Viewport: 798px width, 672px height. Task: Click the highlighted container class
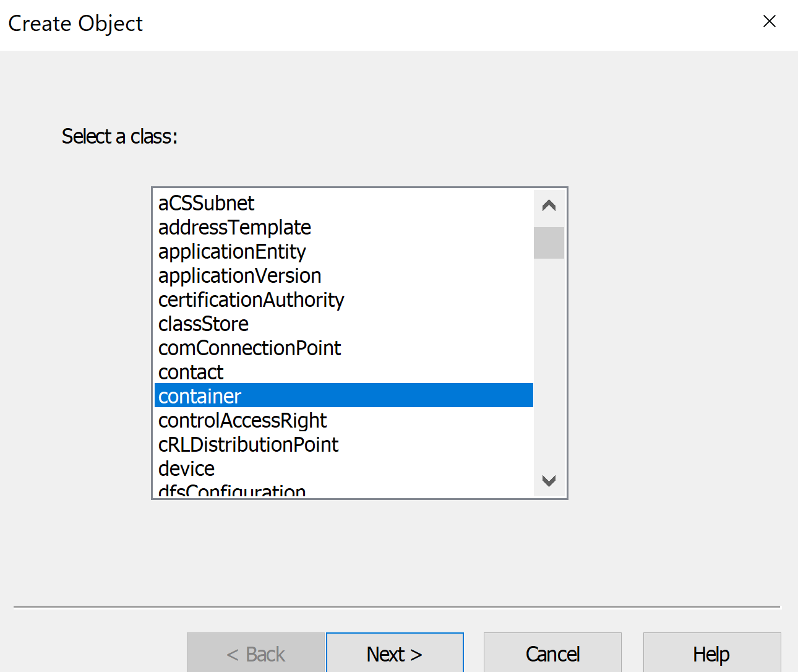200,396
